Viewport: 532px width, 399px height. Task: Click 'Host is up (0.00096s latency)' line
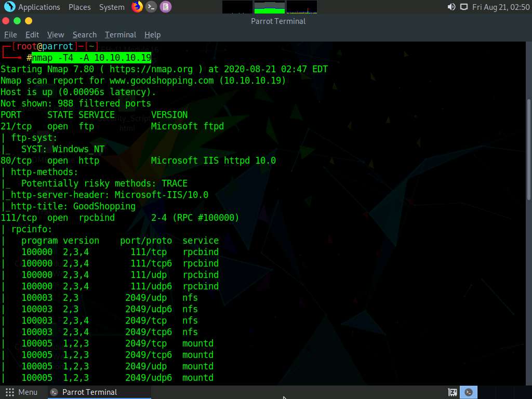tap(78, 92)
